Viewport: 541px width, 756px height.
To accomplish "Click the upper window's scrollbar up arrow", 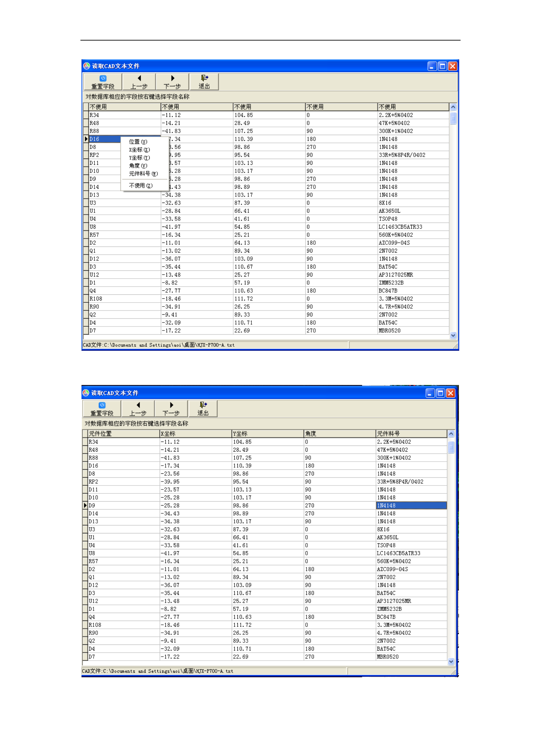I will click(453, 107).
